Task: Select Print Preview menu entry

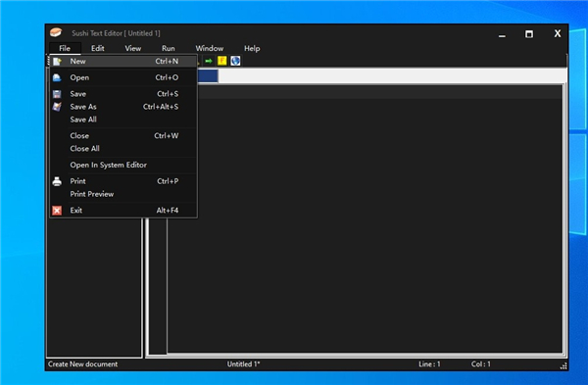Action: tap(123, 194)
